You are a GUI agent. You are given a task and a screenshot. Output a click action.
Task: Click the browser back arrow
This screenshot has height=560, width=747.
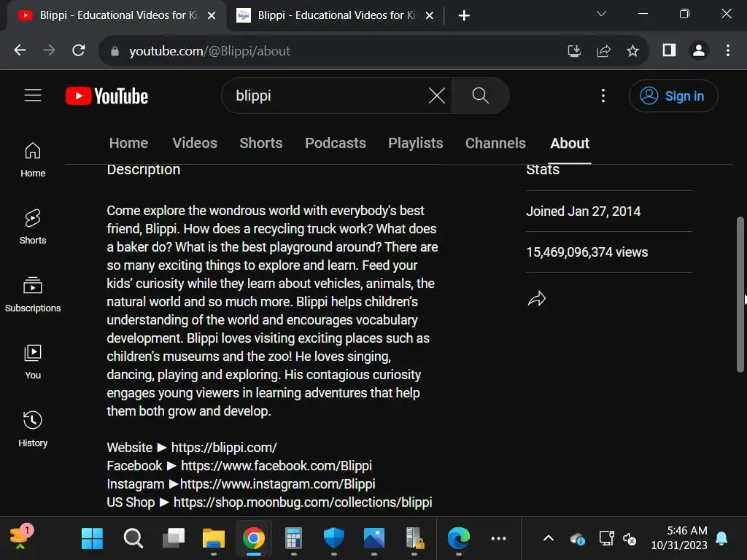pyautogui.click(x=20, y=50)
